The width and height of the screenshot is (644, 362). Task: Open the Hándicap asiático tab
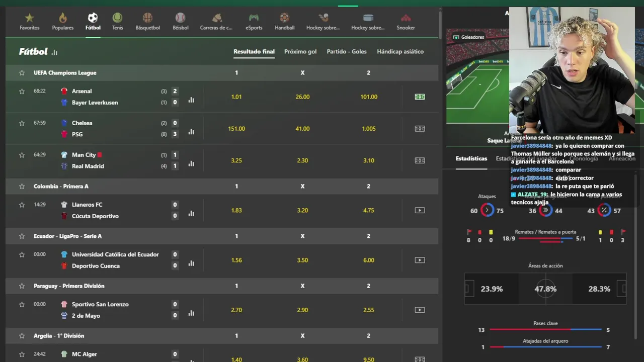pos(400,51)
